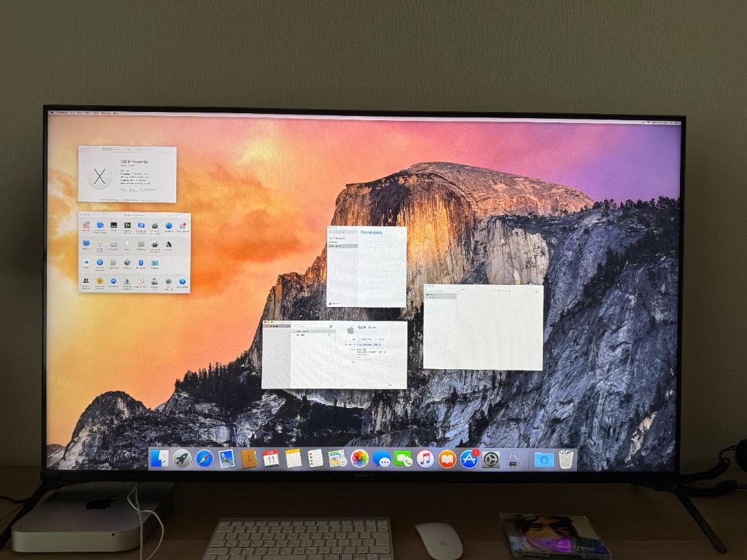Open Bluetooth settings in System Preferences
The image size is (747, 560).
(141, 263)
